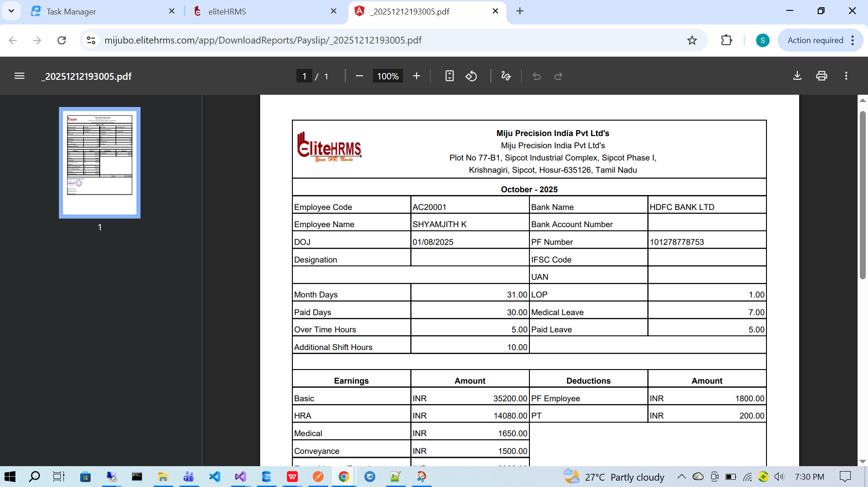Download the PDF payslip
The height and width of the screenshot is (487, 868).
tap(797, 76)
